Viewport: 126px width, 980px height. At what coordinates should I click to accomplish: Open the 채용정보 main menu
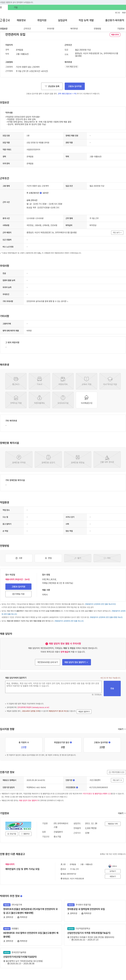[21, 20]
